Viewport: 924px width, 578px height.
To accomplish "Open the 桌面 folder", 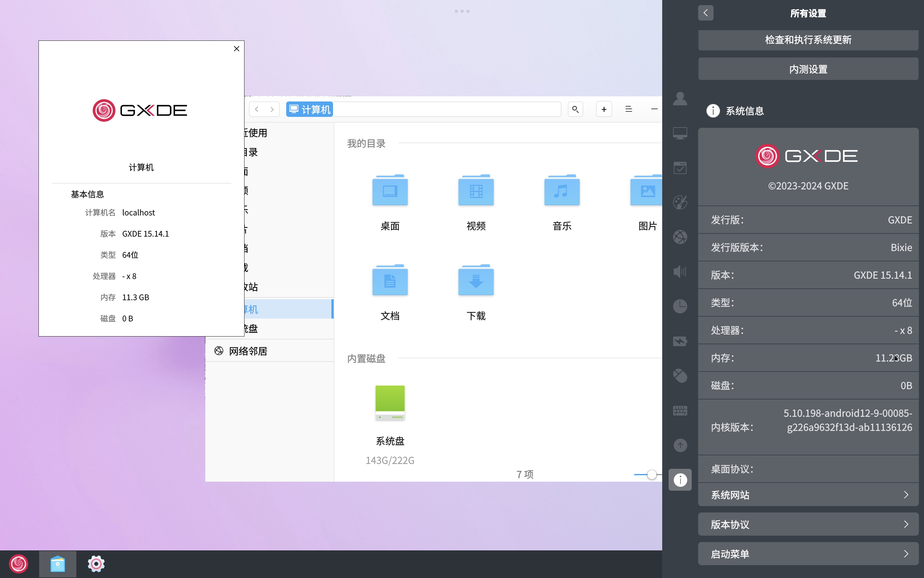I will pyautogui.click(x=390, y=203).
